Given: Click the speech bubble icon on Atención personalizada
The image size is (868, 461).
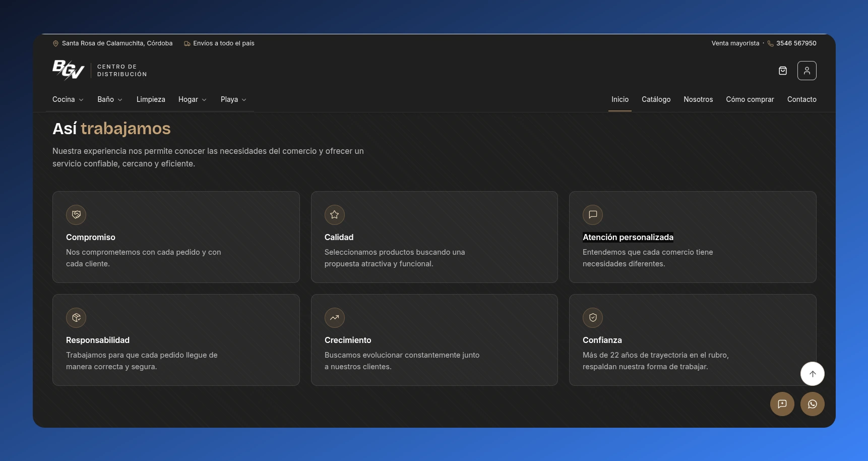Looking at the screenshot, I should [x=593, y=215].
